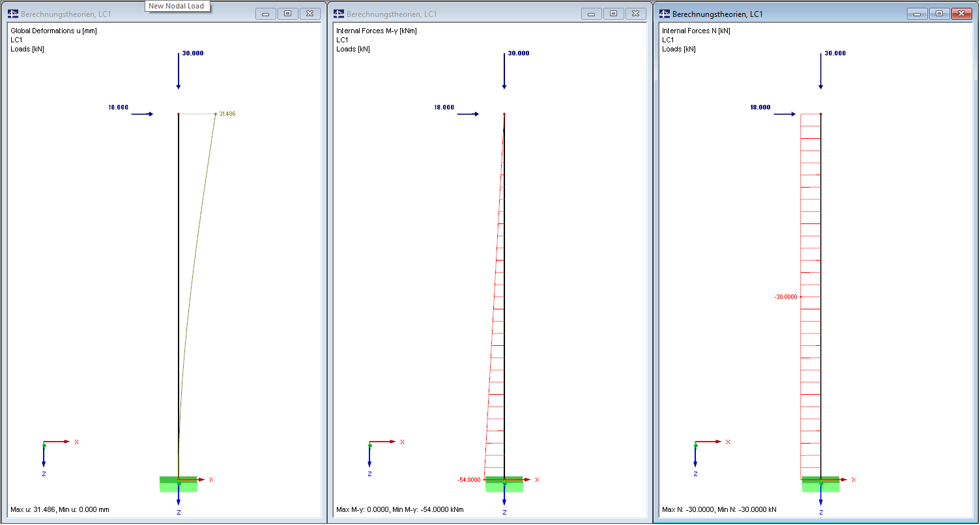Click green nodal support in middle window
The width and height of the screenshot is (980, 525).
pos(504,484)
